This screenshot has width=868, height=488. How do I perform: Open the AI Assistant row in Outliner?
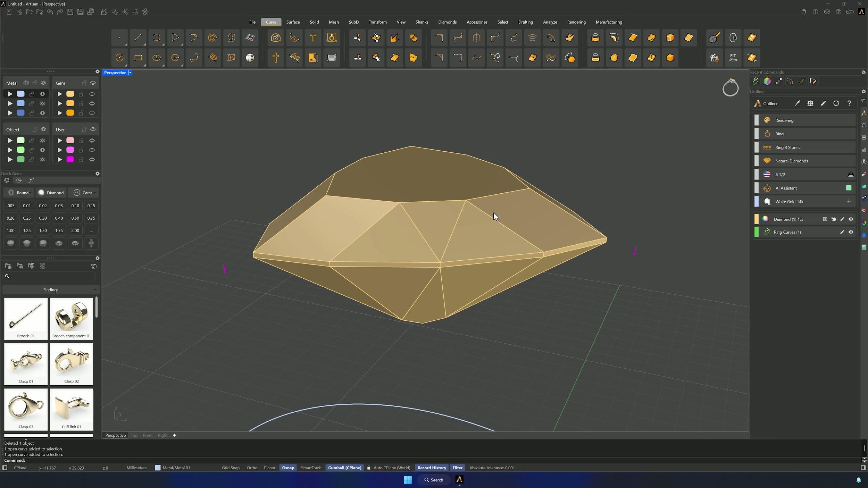click(804, 188)
